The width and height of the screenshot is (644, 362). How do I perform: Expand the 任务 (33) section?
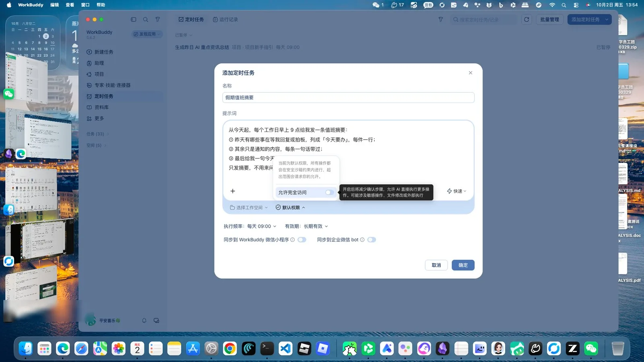click(x=97, y=134)
